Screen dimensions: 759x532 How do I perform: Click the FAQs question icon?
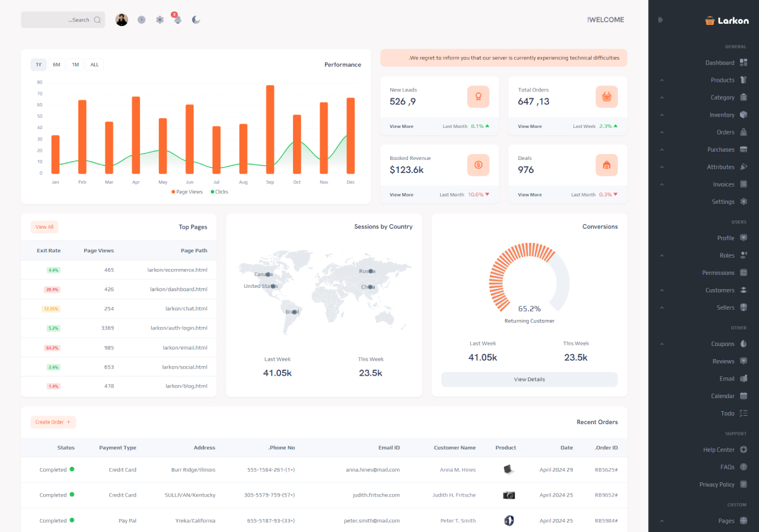(x=744, y=467)
